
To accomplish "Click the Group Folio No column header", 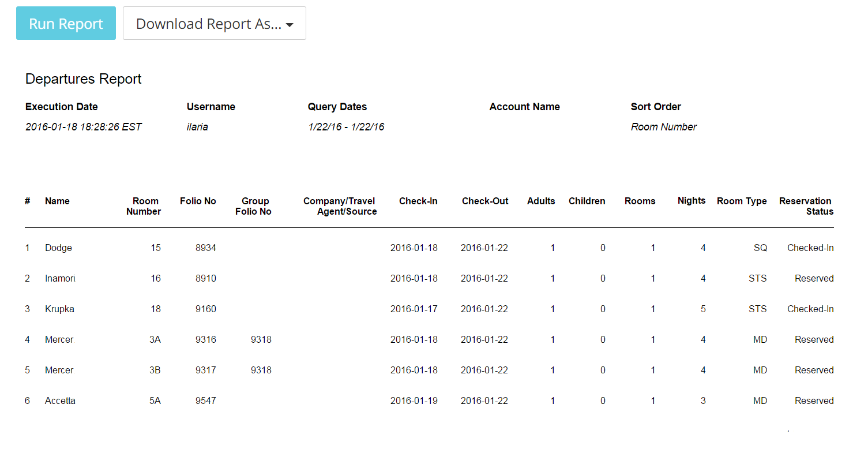I will (x=253, y=207).
